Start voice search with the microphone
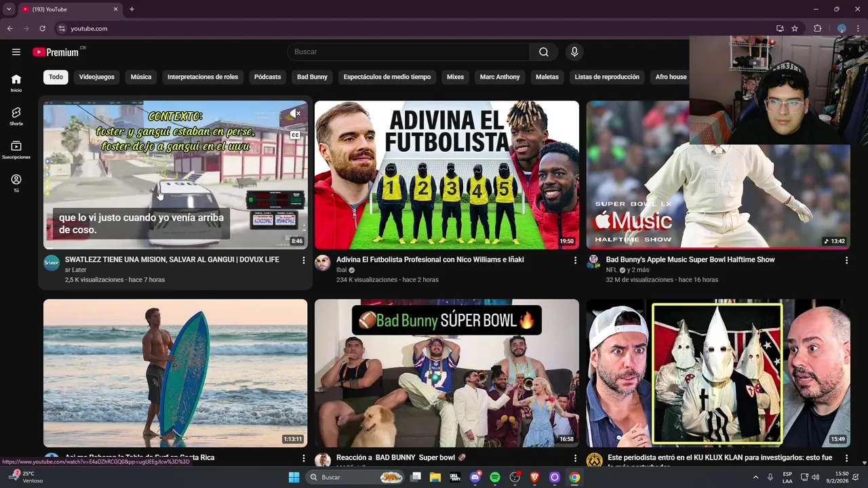Viewport: 868px width, 488px height. [574, 52]
